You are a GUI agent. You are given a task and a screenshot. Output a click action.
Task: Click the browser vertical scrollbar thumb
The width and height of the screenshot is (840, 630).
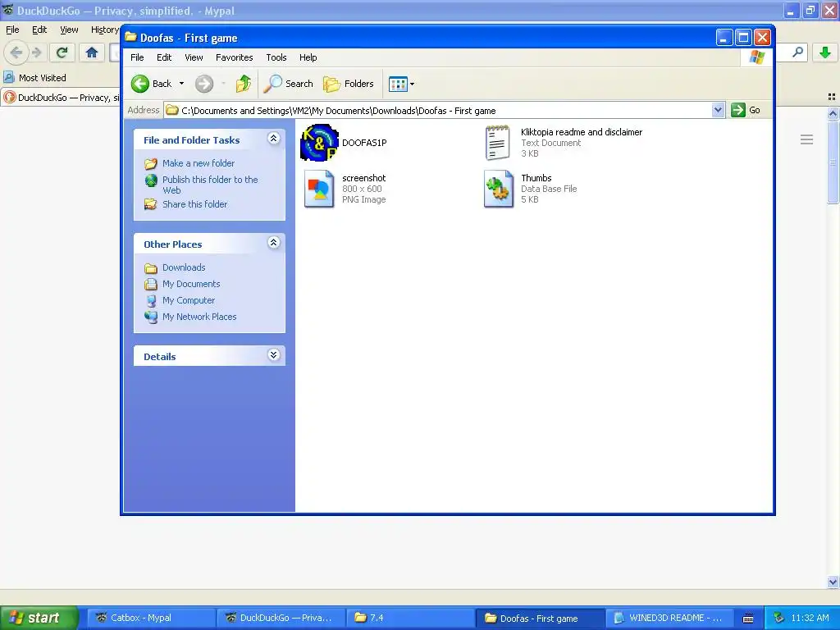[833, 162]
